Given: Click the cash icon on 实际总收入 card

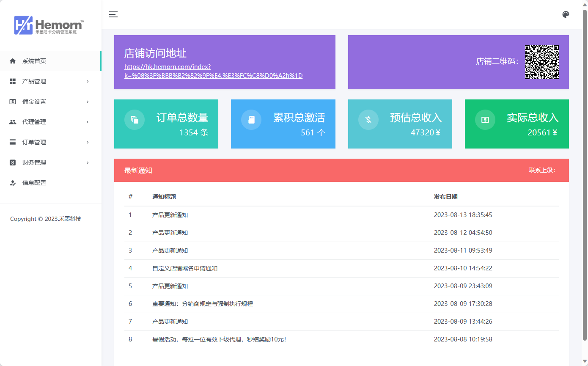Looking at the screenshot, I should 485,120.
